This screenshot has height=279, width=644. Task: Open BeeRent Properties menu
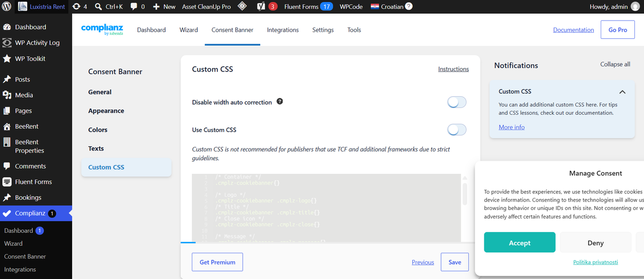click(x=36, y=146)
